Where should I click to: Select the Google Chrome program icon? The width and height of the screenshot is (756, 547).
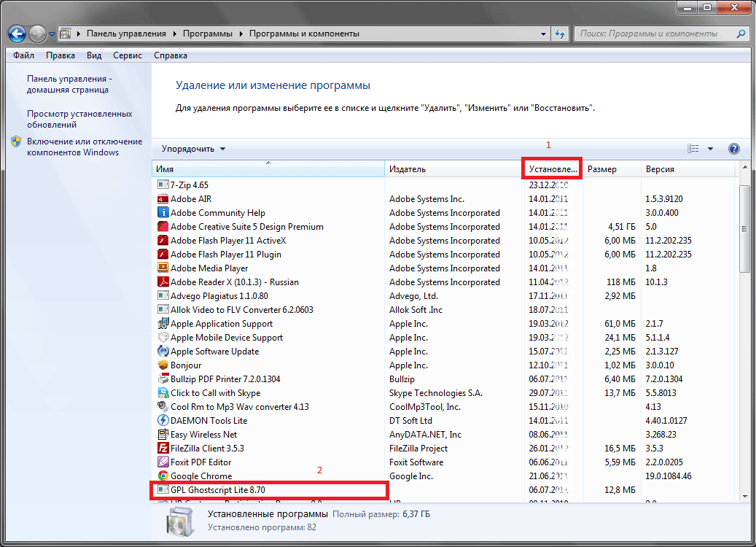coord(163,476)
